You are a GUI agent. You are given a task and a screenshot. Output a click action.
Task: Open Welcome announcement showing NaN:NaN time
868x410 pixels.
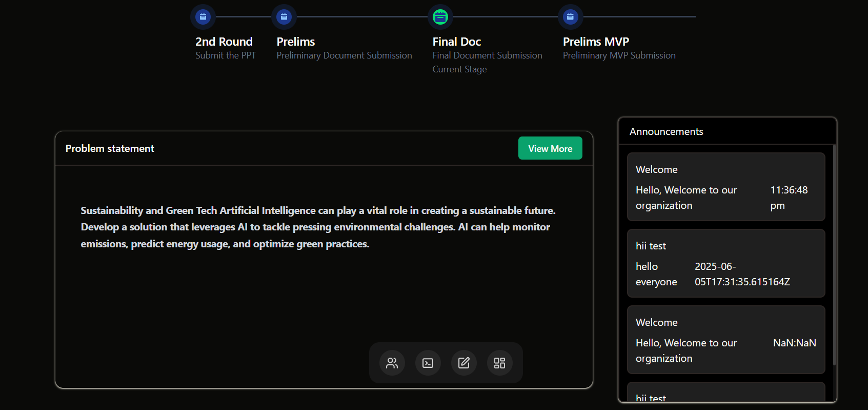pyautogui.click(x=725, y=340)
